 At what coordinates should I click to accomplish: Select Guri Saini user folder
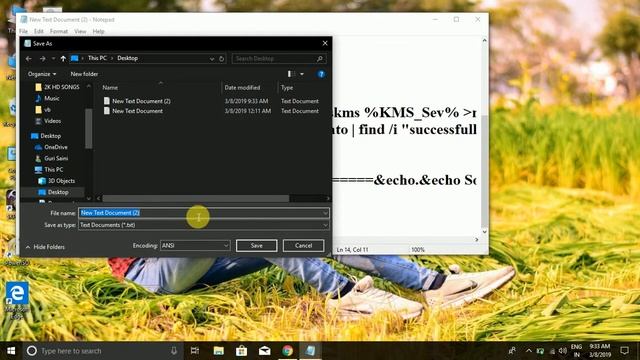(51, 158)
